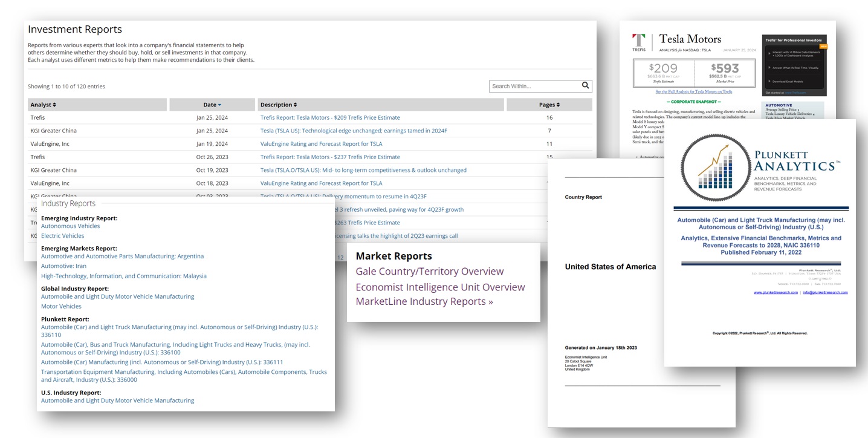Open the Oct 18, 2023 ValuEngine Rating report
Viewport: 868px width, 438px height.
pos(321,183)
